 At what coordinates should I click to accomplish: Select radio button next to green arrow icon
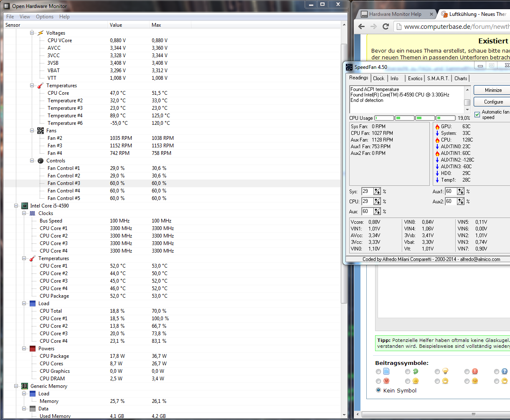[x=408, y=372]
